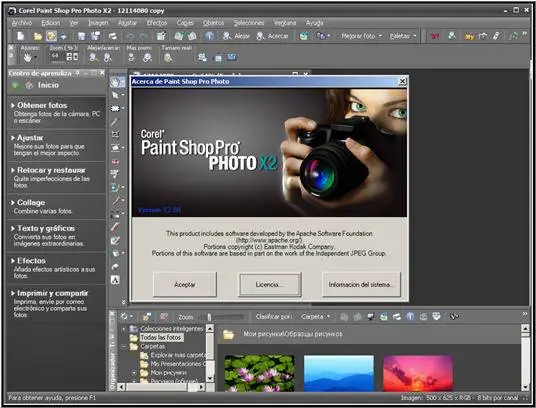Select the Text tool icon
Screen dimensions: 536x408
click(115, 280)
